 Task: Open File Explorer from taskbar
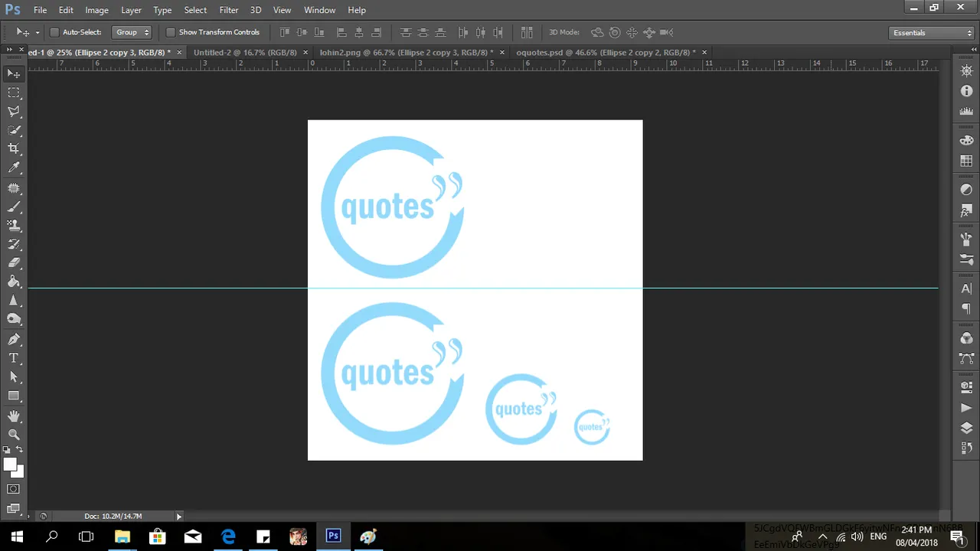tap(122, 536)
